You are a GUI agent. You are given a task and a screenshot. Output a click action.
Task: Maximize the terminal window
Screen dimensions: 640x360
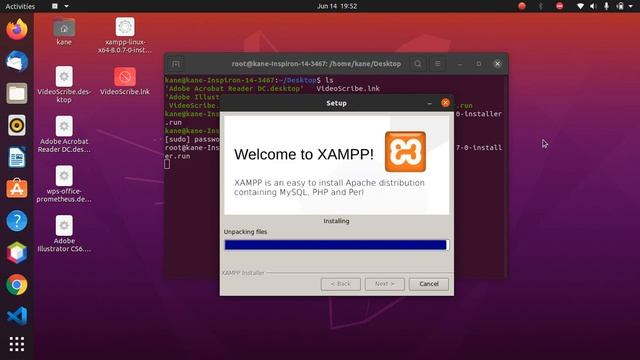point(478,64)
